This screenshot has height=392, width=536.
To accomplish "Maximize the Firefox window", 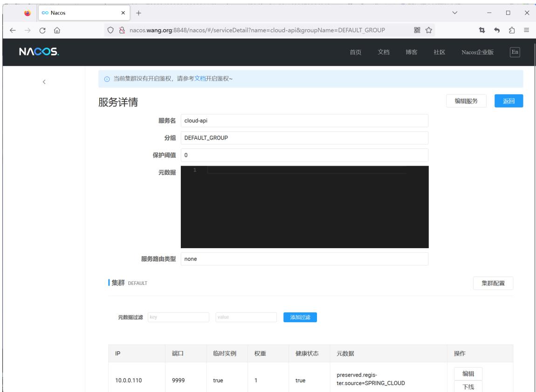I will [x=508, y=13].
